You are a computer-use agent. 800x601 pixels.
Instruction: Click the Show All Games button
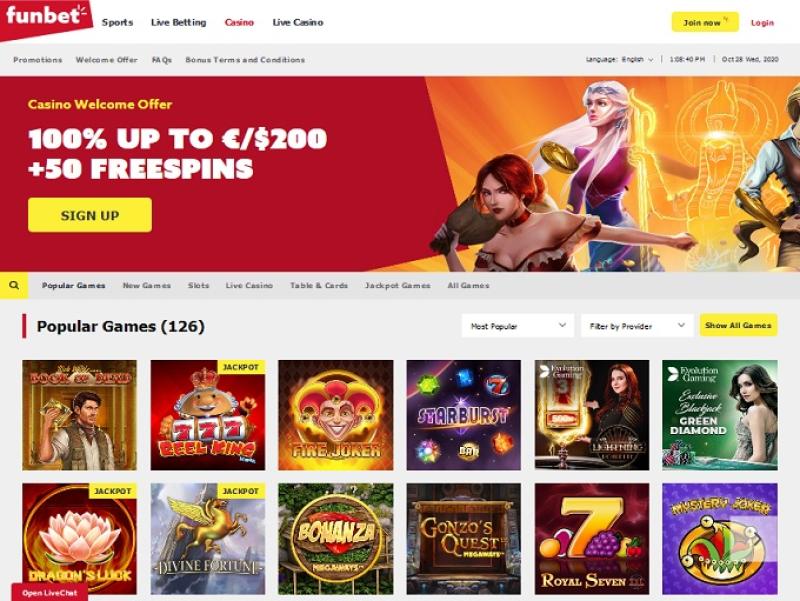(x=738, y=325)
